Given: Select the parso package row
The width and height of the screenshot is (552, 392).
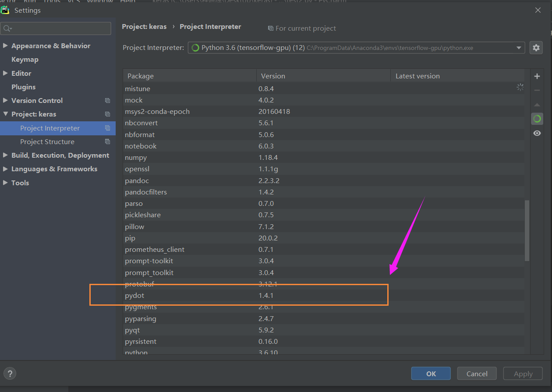Looking at the screenshot, I should (324, 203).
